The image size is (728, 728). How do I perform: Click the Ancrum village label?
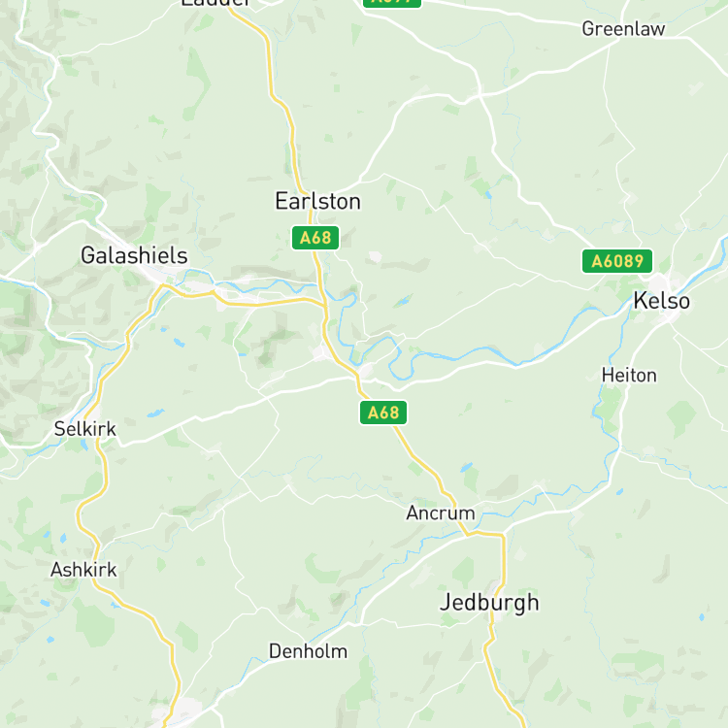441,513
